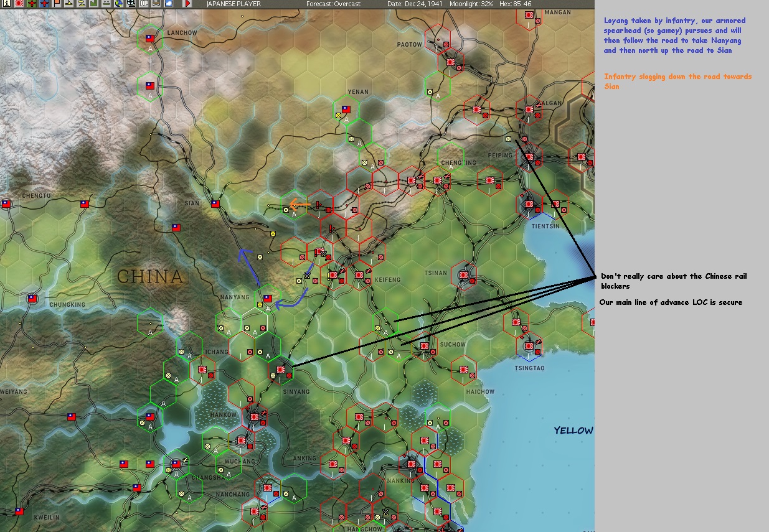Select the Chinese flag at Nanyang

coord(267,298)
